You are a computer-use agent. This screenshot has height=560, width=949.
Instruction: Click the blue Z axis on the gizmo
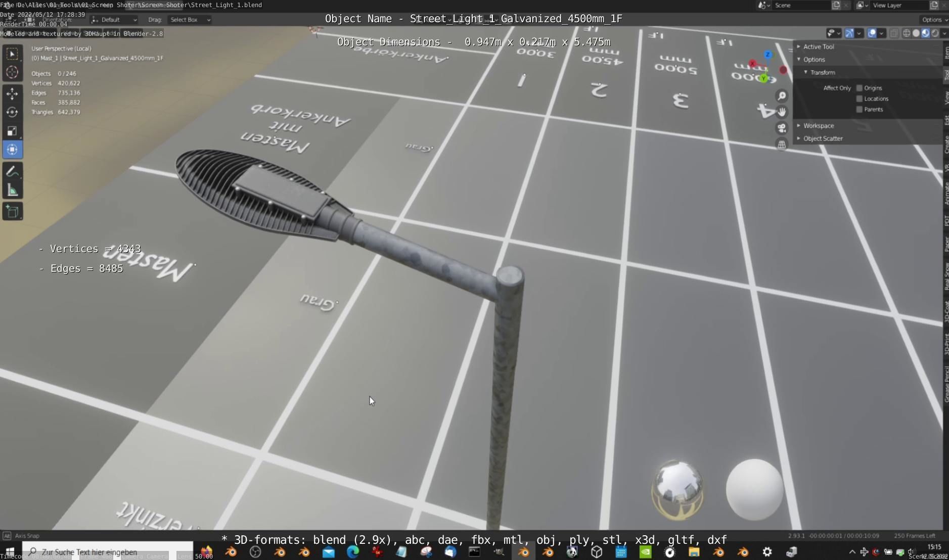[767, 55]
